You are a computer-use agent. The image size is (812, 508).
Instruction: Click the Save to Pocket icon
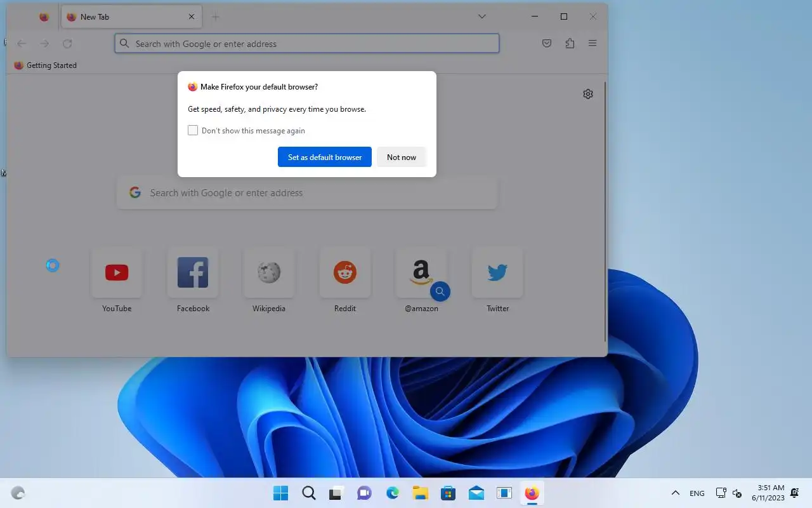547,43
